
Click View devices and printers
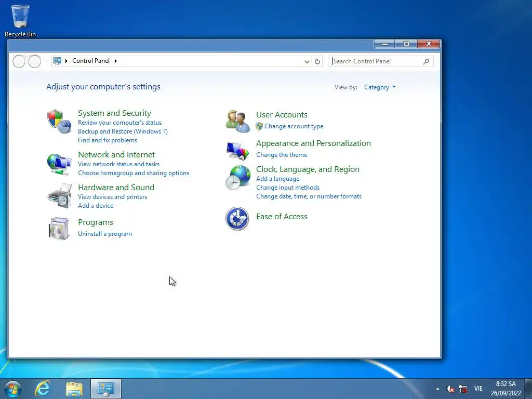pyautogui.click(x=113, y=197)
